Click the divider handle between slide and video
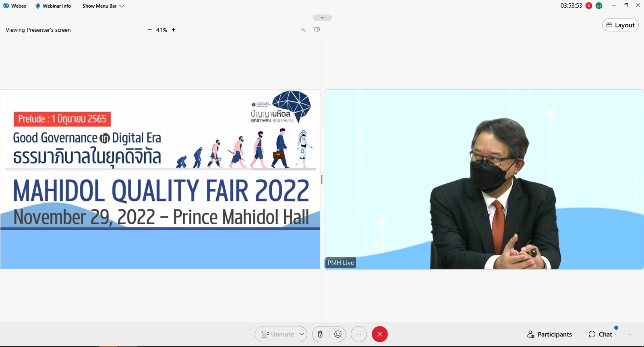The image size is (644, 347). [x=322, y=180]
